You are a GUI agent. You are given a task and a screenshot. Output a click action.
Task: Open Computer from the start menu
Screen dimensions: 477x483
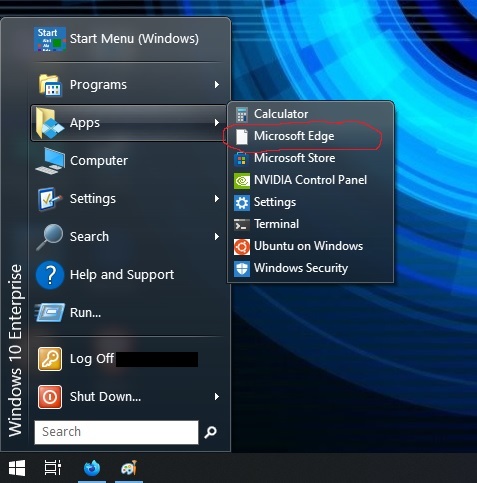click(129, 161)
